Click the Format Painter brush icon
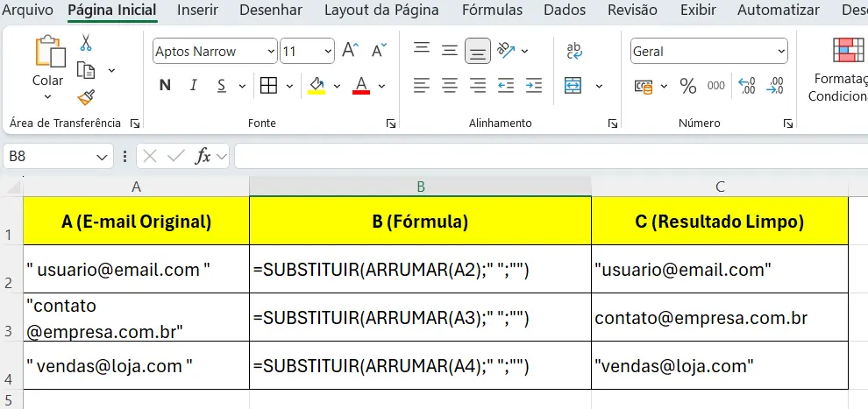868x409 pixels. [x=86, y=97]
